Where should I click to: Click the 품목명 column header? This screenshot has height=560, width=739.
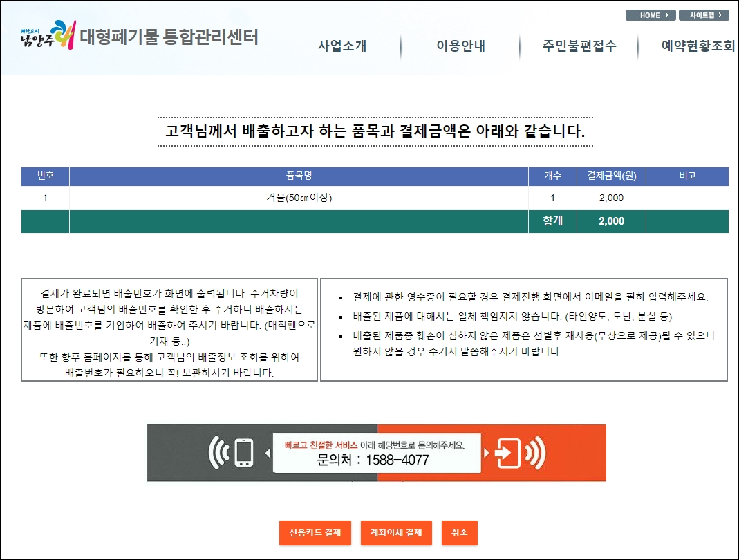click(x=299, y=176)
